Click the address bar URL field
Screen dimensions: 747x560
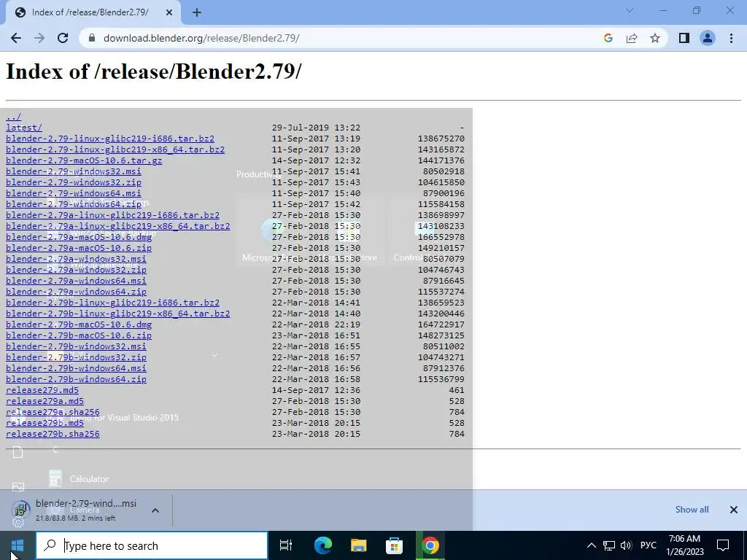(x=343, y=38)
